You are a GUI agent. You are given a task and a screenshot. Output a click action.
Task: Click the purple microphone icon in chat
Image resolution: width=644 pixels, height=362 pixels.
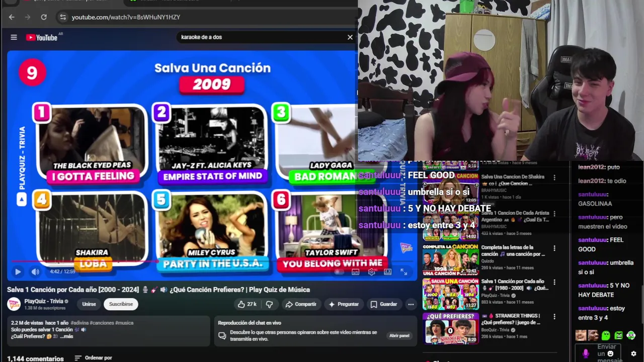(x=586, y=353)
